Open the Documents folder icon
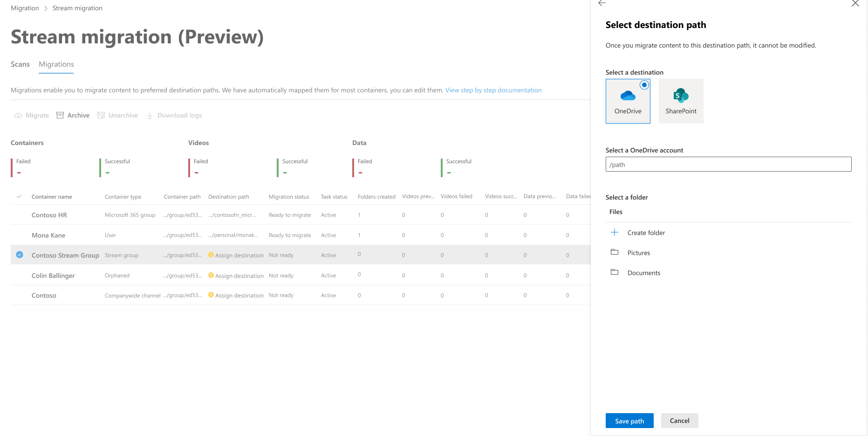Image resolution: width=868 pixels, height=436 pixels. tap(615, 272)
